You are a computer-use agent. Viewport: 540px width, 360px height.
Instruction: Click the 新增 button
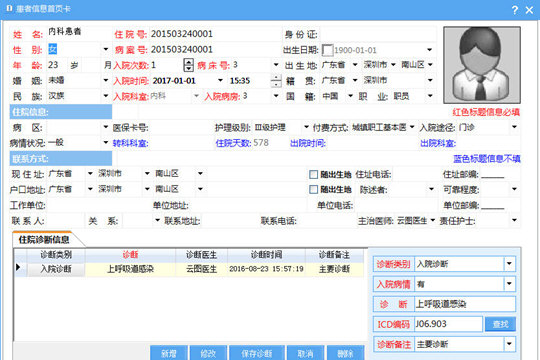(169, 353)
